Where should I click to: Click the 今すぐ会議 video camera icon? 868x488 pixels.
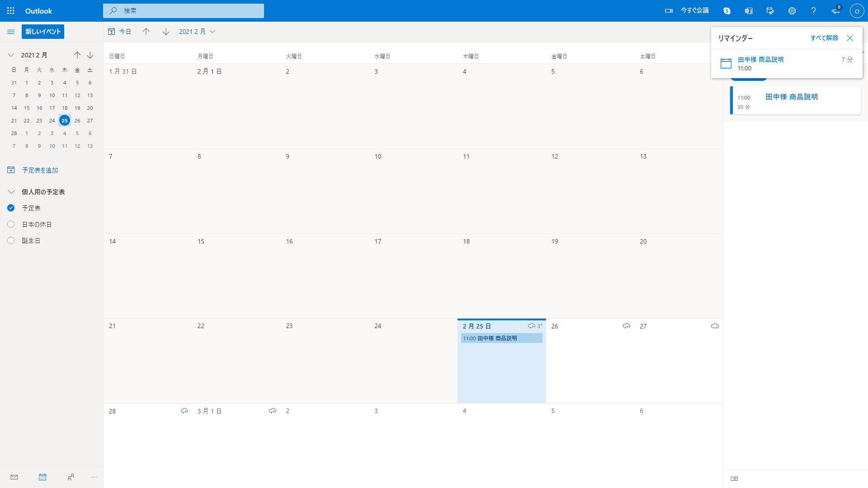669,11
